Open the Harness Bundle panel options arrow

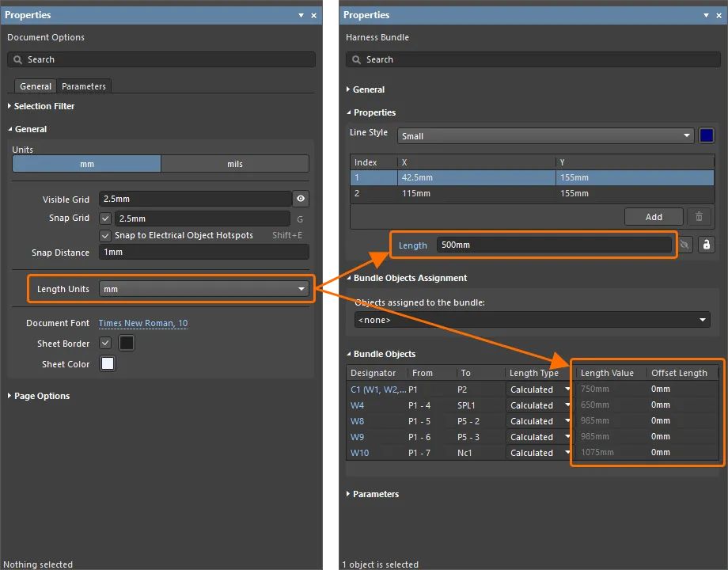(x=705, y=15)
